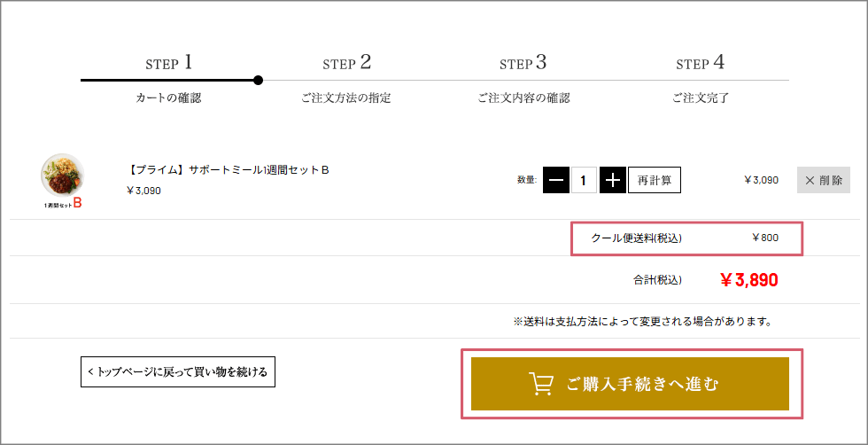Click the minus quantity button
Image resolution: width=868 pixels, height=445 pixels.
click(x=555, y=180)
